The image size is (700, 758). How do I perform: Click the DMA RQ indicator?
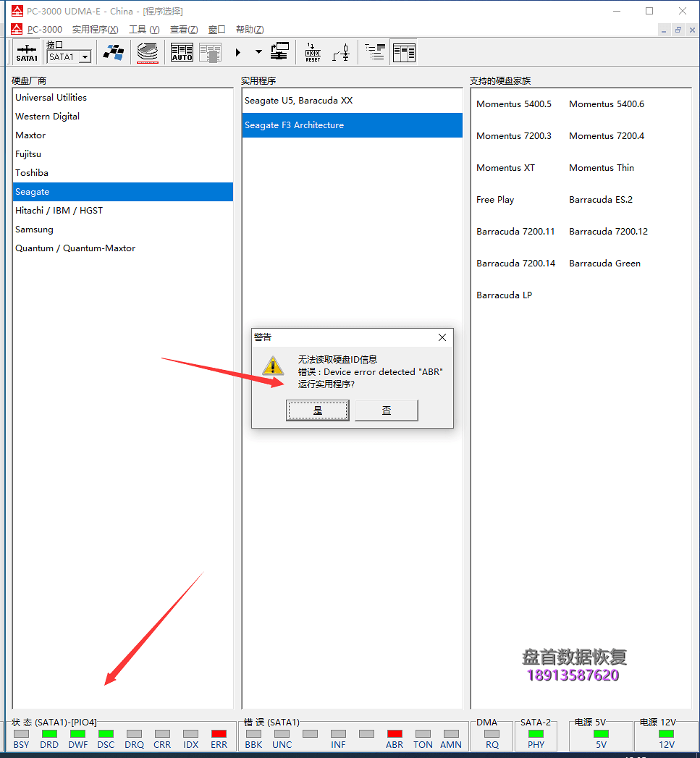492,734
